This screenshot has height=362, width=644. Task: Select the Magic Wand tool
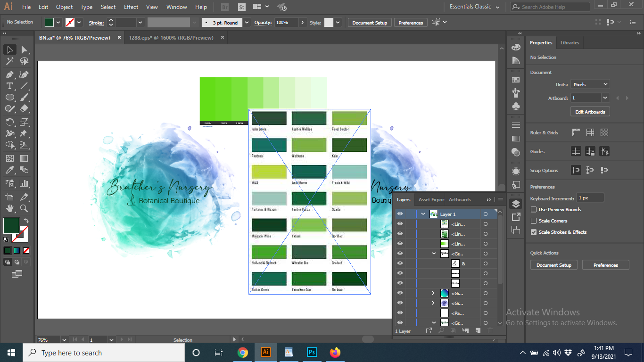9,61
